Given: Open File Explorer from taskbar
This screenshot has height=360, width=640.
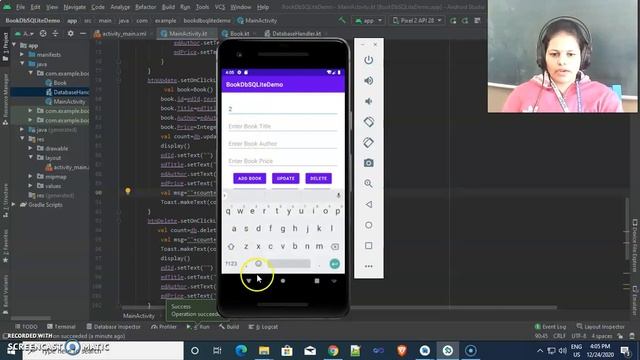Looking at the screenshot, I should (264, 351).
